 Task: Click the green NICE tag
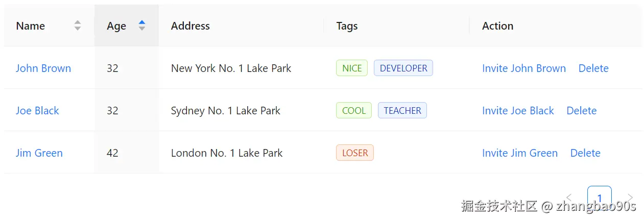(352, 68)
